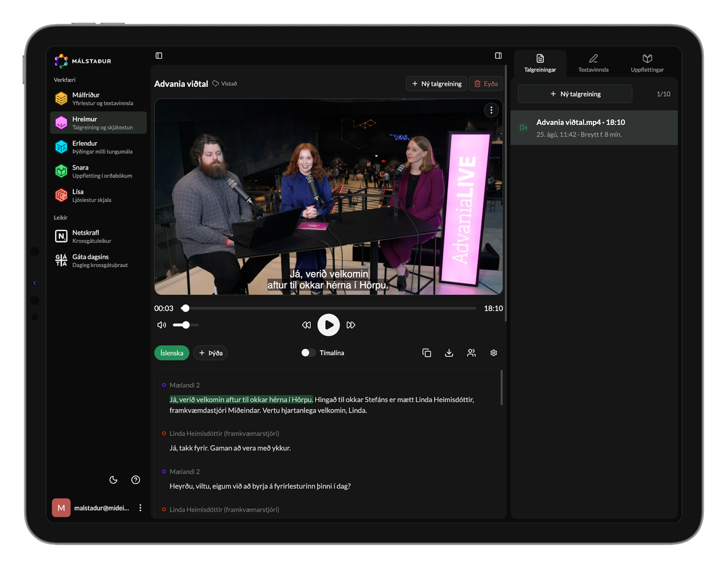Open Snara dictionary lookup
Image resolution: width=728 pixels, height=569 pixels.
coord(98,171)
